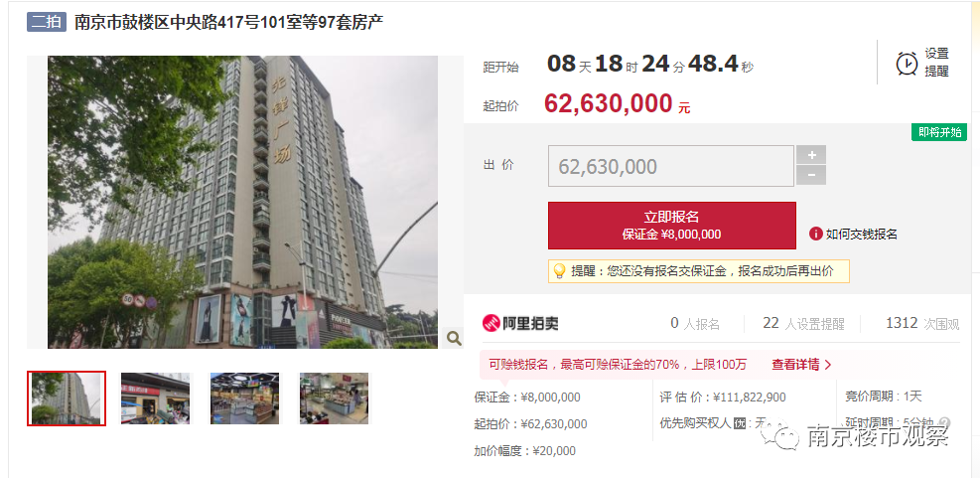Select the first building thumbnail

coord(67,398)
